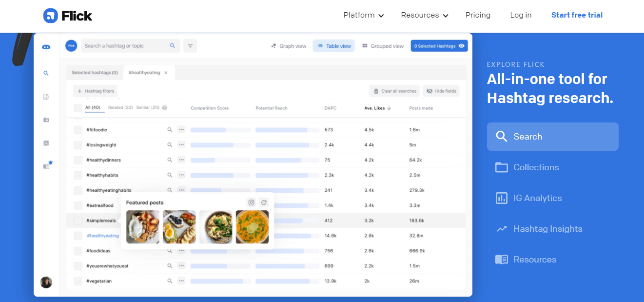The width and height of the screenshot is (644, 302).
Task: Open the filter icon next to search box
Action: 190,46
